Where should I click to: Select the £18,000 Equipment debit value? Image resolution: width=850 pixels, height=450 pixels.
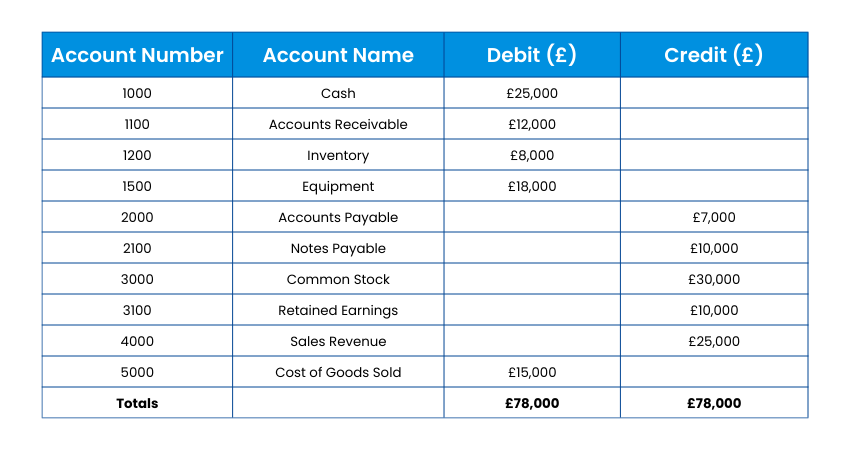[532, 187]
